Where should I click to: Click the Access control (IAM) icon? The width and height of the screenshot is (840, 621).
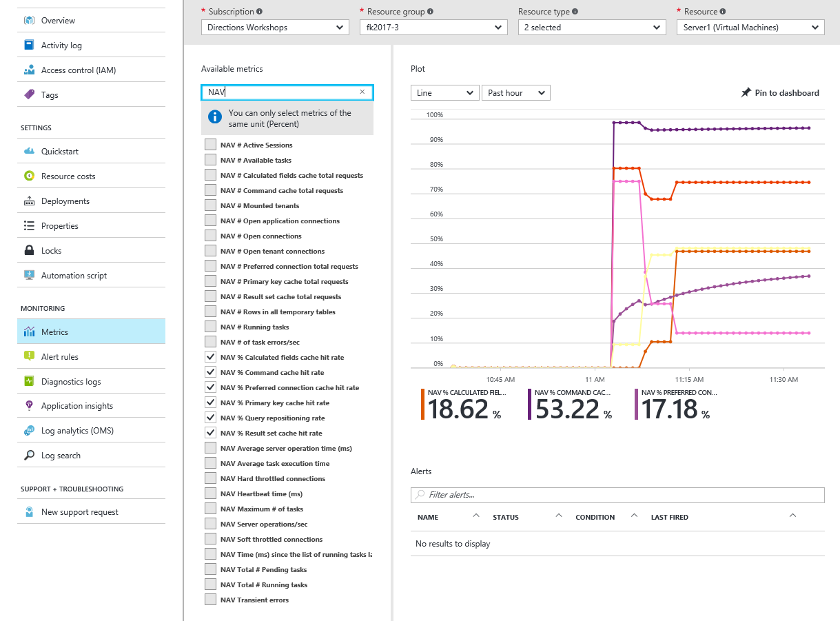pyautogui.click(x=29, y=70)
